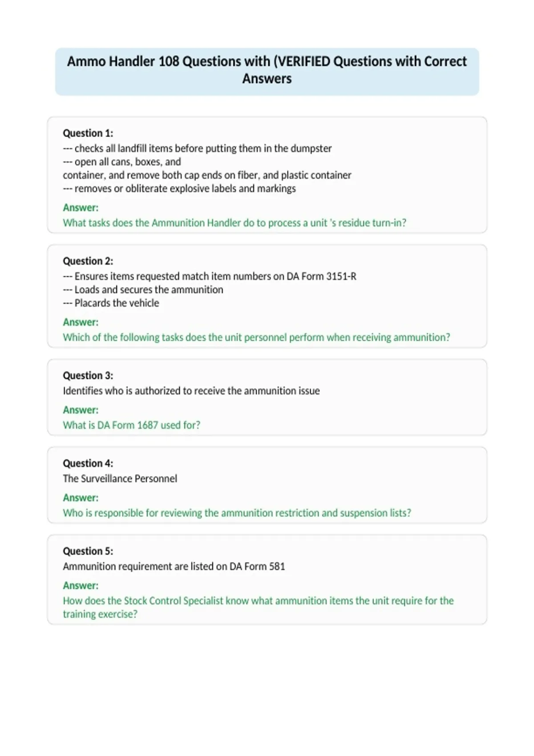Click the DA Form 3151-R line
The height and width of the screenshot is (756, 534).
210,276
